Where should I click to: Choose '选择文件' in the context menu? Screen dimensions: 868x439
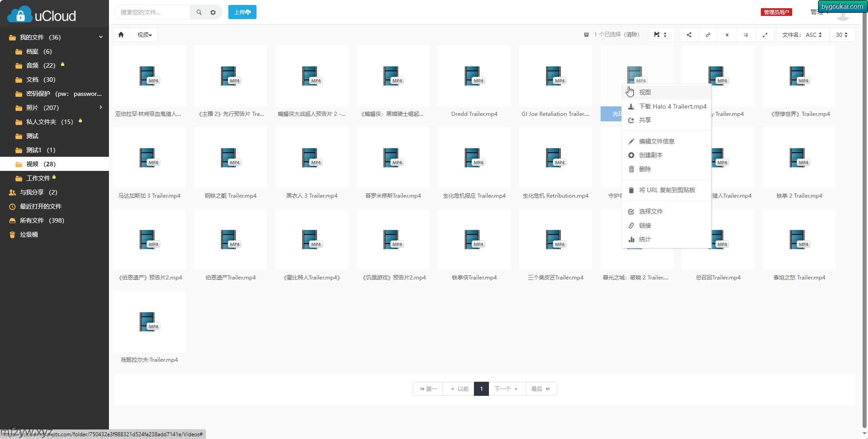[x=651, y=211]
